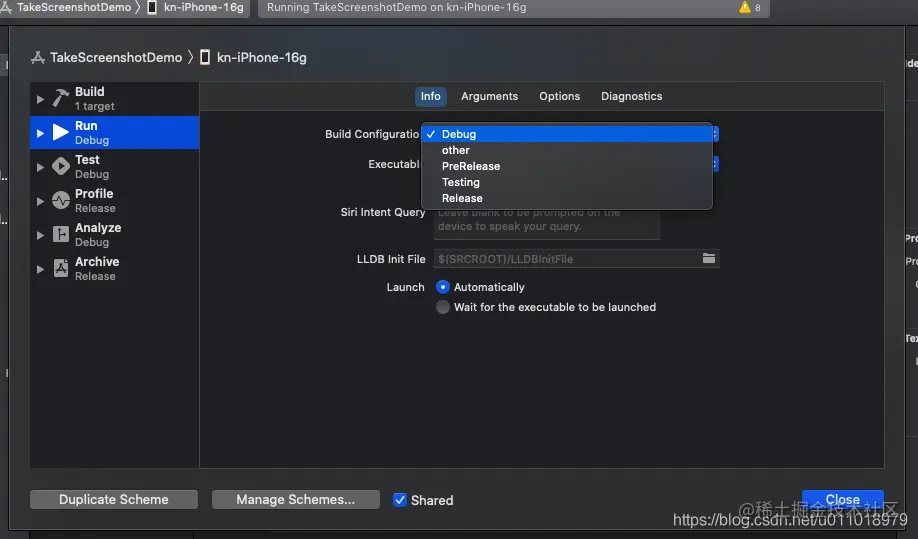Click kn-iPhone-16g destination in dialog breadcrumb

click(262, 57)
